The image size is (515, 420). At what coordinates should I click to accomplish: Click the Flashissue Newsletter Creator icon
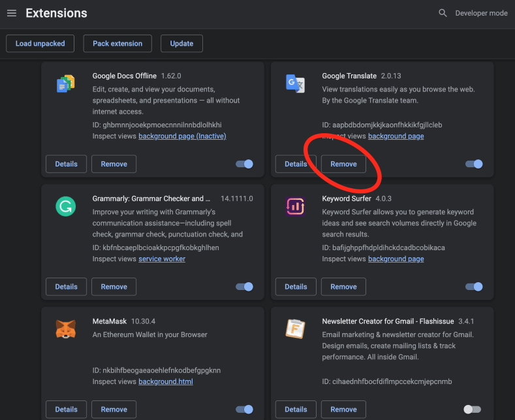coord(295,329)
